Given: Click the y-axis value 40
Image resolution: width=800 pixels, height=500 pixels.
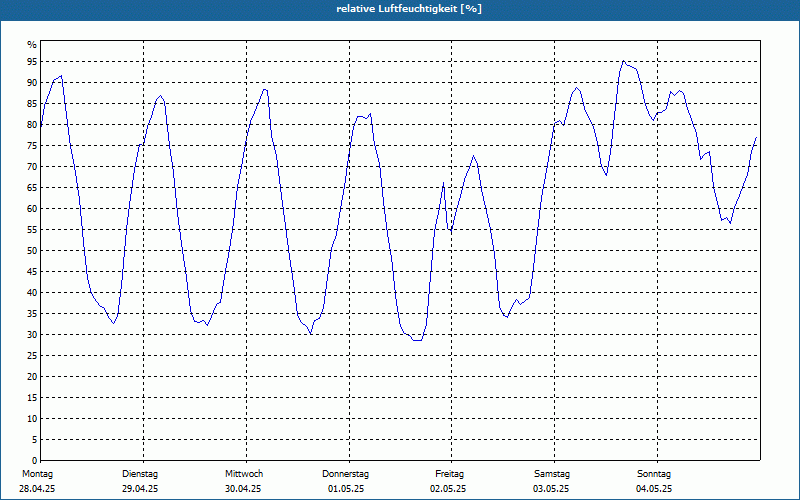Looking at the screenshot, I should pos(32,292).
